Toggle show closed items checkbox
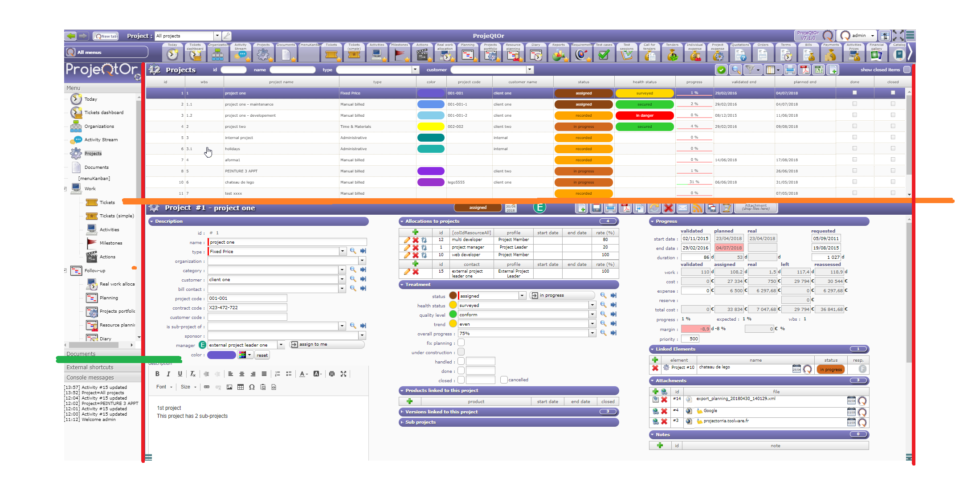The image size is (980, 490). (x=906, y=69)
